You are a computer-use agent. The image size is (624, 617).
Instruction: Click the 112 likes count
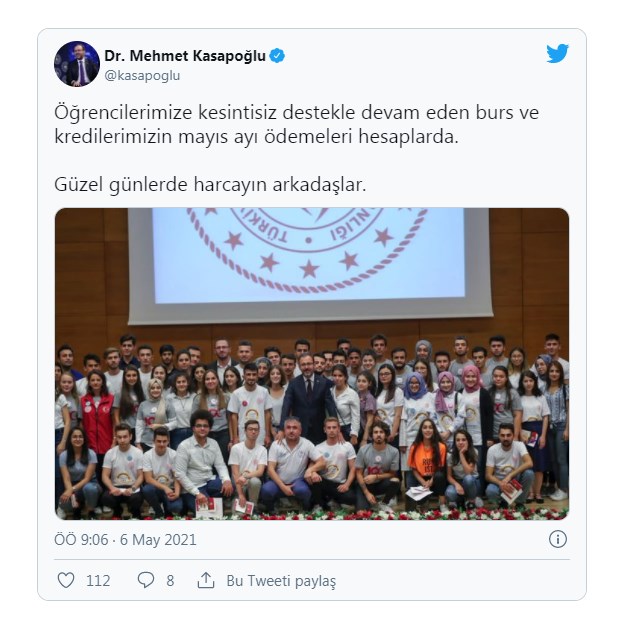pos(98,581)
